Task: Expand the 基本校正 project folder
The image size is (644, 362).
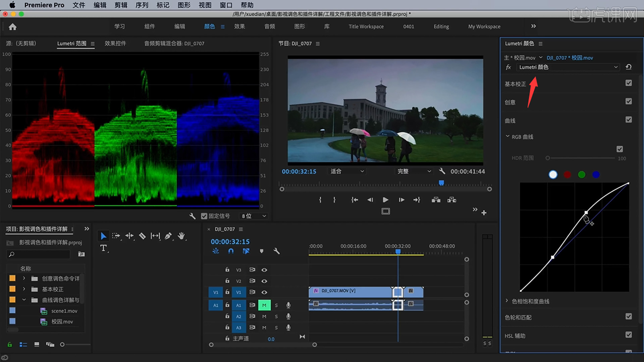Action: 24,289
